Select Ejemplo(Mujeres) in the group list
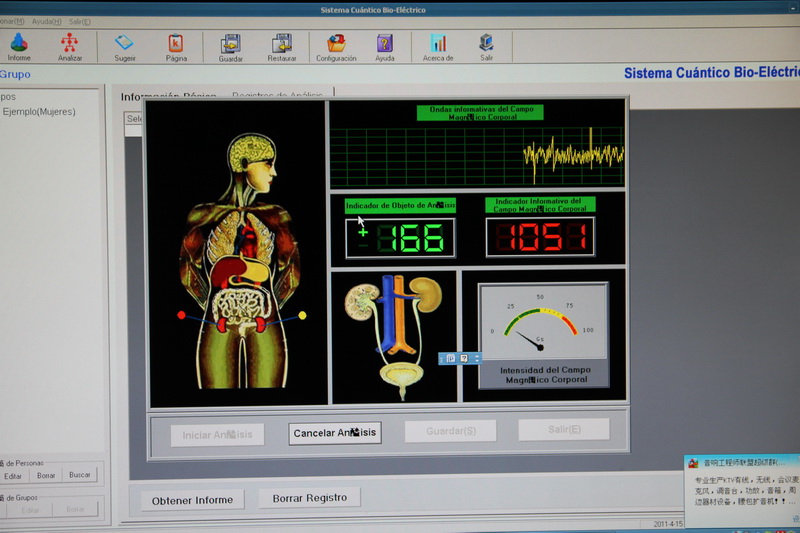The width and height of the screenshot is (800, 533). 39,112
